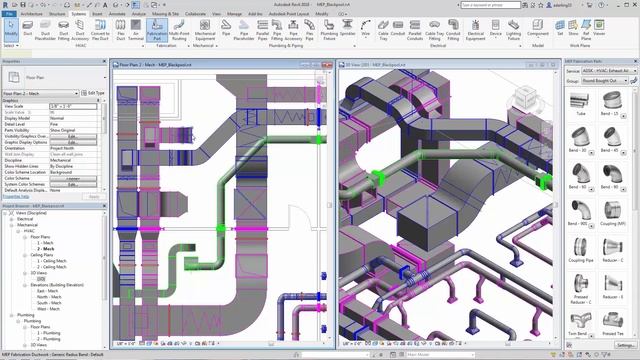Viewport: 640px width, 360px height.
Task: Switch to the Structure ribbon tab
Action: pyautogui.click(x=57, y=13)
